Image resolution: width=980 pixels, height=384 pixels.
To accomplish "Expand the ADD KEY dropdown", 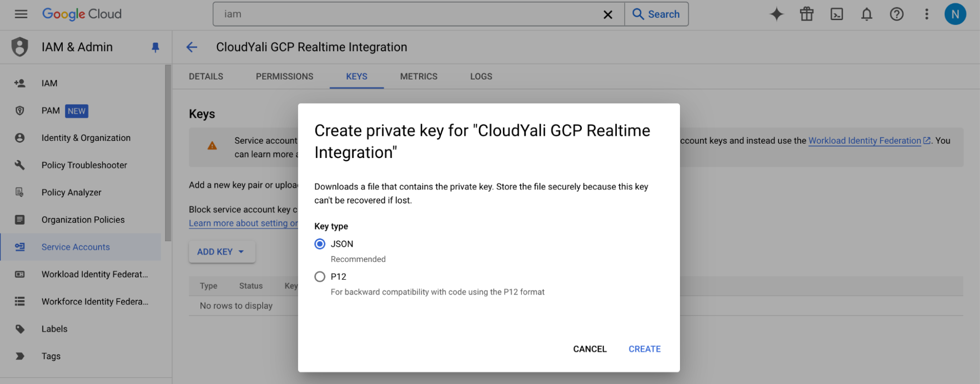I will coord(222,252).
